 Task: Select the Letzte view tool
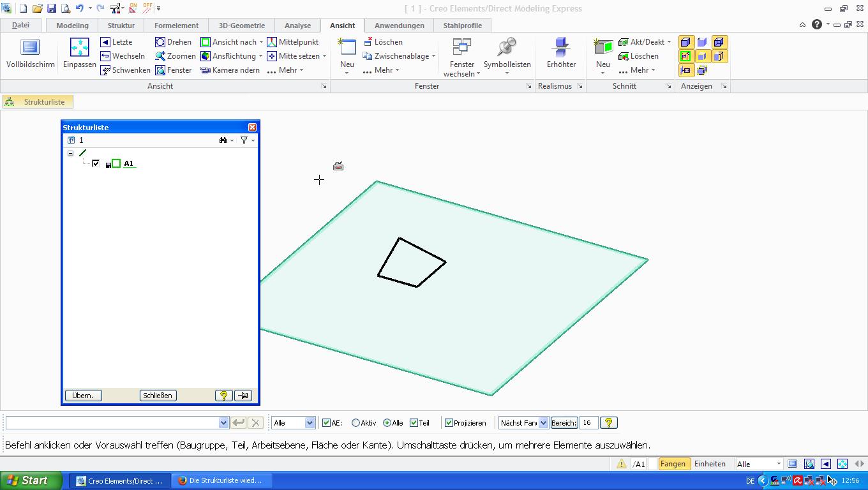pyautogui.click(x=116, y=42)
